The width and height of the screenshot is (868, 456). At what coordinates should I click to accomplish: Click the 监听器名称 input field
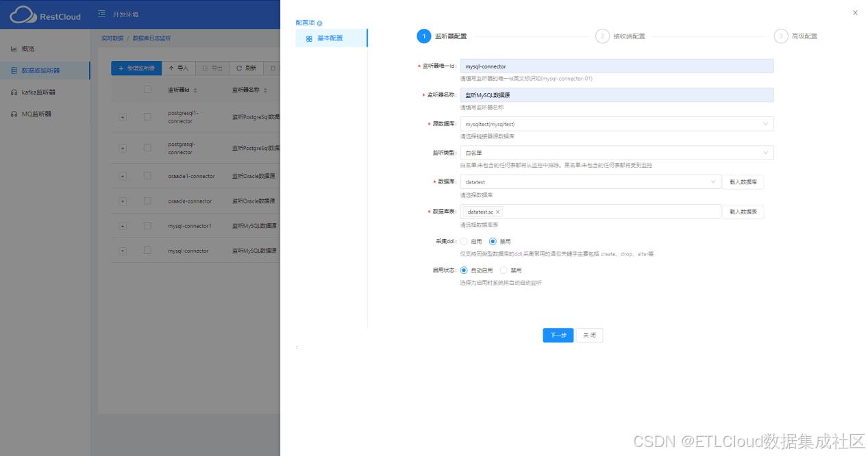pyautogui.click(x=617, y=95)
